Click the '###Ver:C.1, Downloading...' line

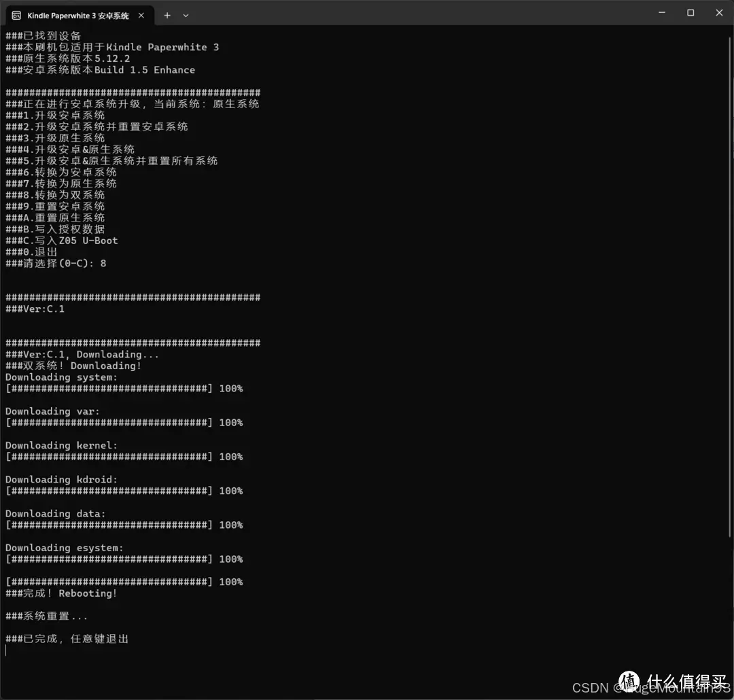tap(82, 355)
